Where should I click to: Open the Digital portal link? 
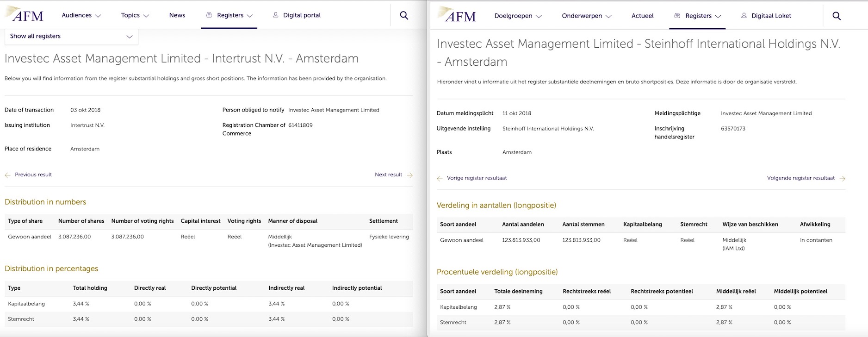click(301, 15)
